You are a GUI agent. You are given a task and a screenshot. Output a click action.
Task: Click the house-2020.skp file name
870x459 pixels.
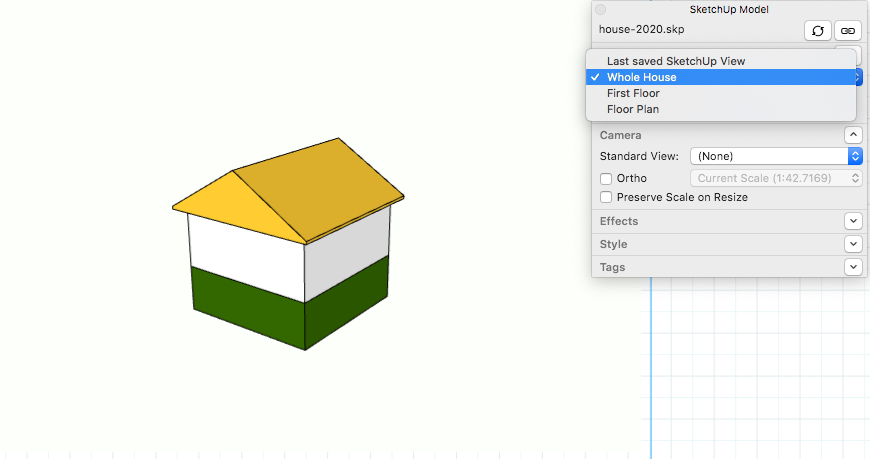coord(641,30)
